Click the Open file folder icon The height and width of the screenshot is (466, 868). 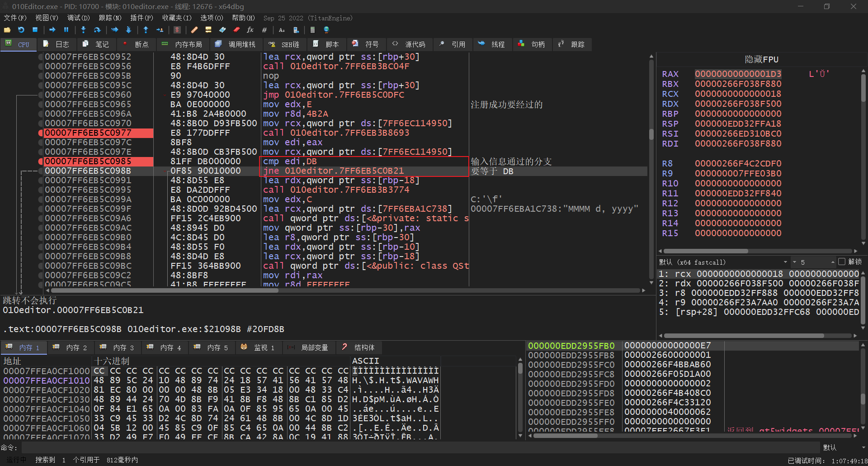pyautogui.click(x=7, y=30)
